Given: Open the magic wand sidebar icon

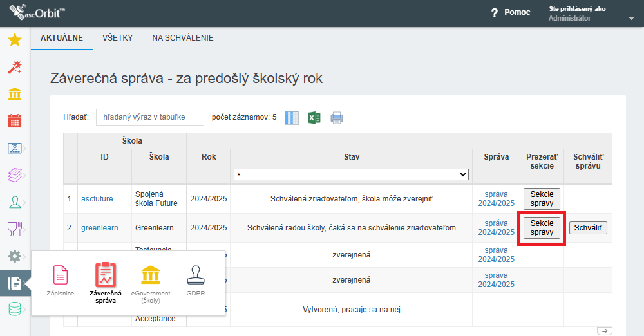Looking at the screenshot, I should 15,67.
